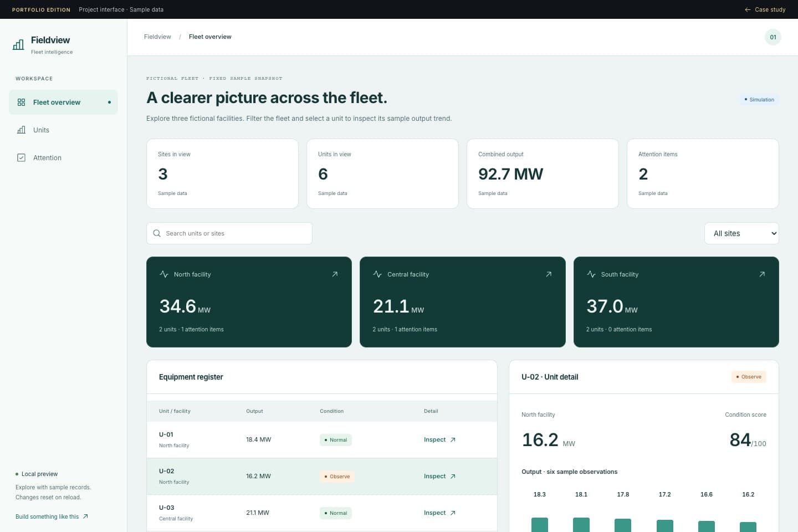Open the All sites filter dropdown

pos(741,233)
